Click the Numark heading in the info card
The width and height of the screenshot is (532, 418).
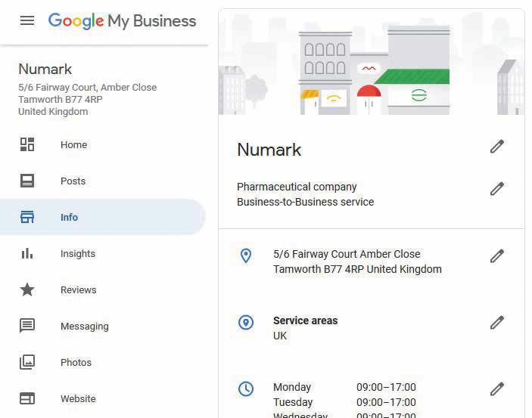point(269,150)
